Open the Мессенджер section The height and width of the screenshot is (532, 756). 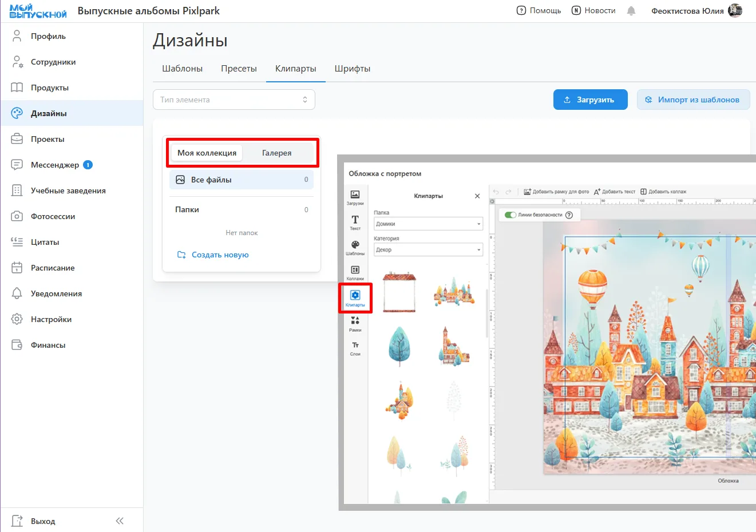coord(72,165)
